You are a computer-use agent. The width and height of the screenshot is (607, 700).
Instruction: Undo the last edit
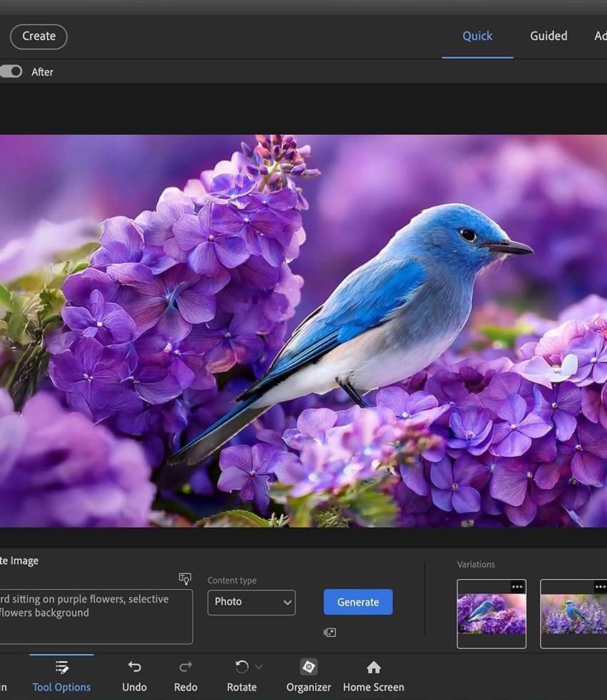pos(134,668)
